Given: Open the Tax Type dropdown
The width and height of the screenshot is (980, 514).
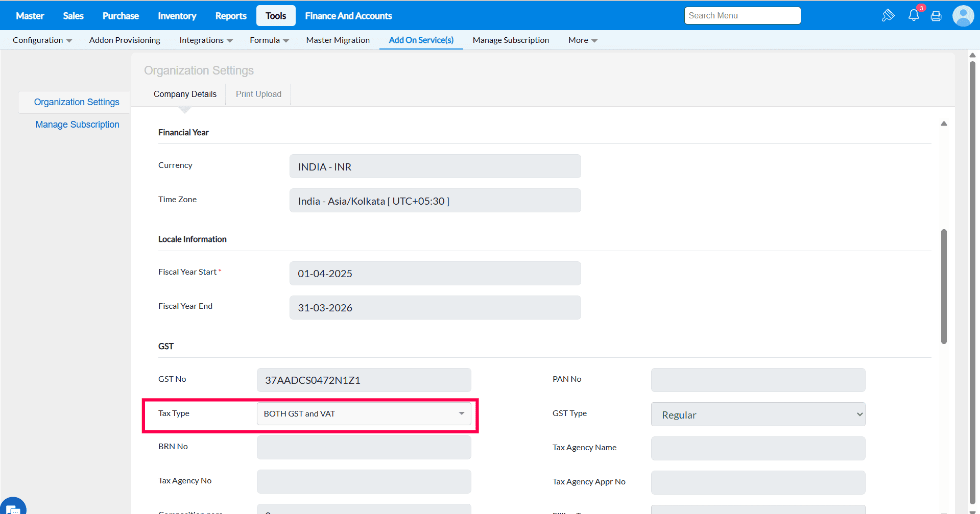Looking at the screenshot, I should [x=364, y=413].
